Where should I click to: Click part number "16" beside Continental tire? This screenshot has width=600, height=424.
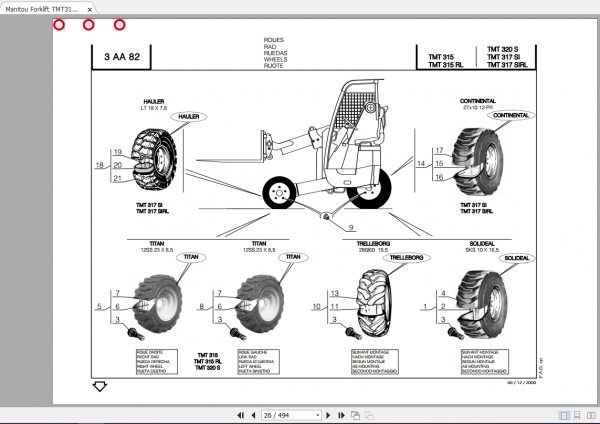[439, 177]
